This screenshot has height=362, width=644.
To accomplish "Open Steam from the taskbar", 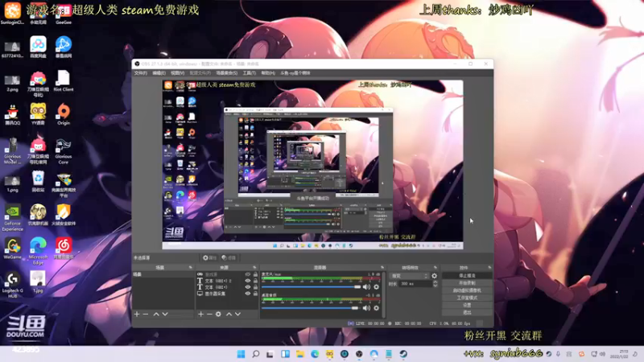I will tap(403, 354).
